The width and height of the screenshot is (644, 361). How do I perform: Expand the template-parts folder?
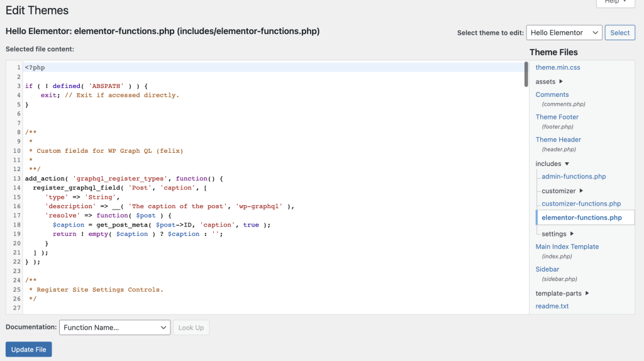[562, 293]
